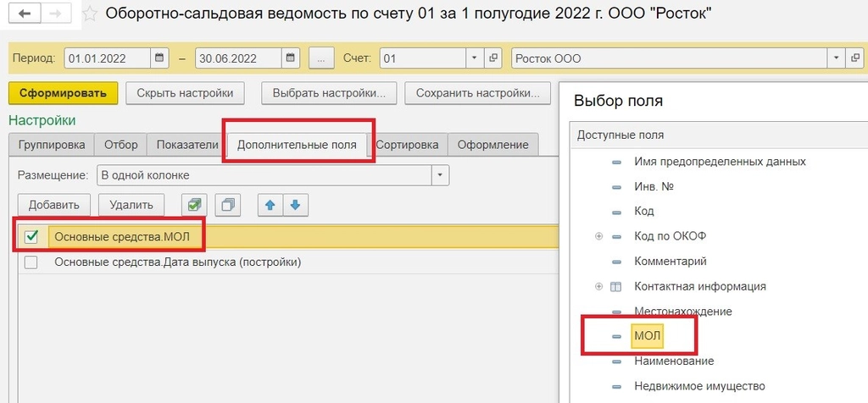
Task: Click the Доступные поля column header
Action: click(x=719, y=135)
